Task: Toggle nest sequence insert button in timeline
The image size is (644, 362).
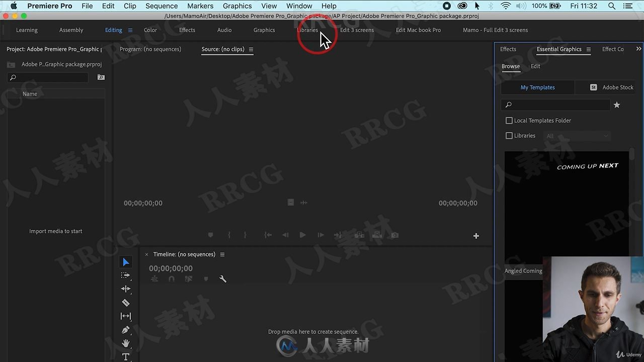Action: click(x=154, y=279)
